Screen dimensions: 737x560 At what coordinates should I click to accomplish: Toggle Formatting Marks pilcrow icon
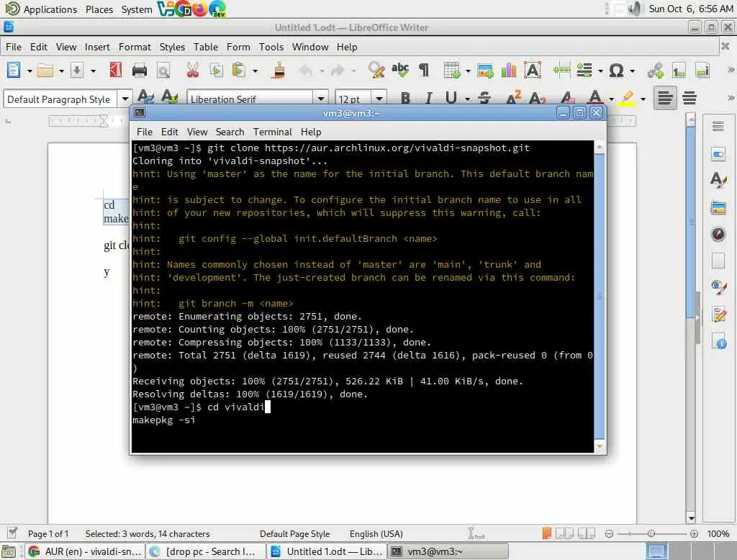(424, 71)
